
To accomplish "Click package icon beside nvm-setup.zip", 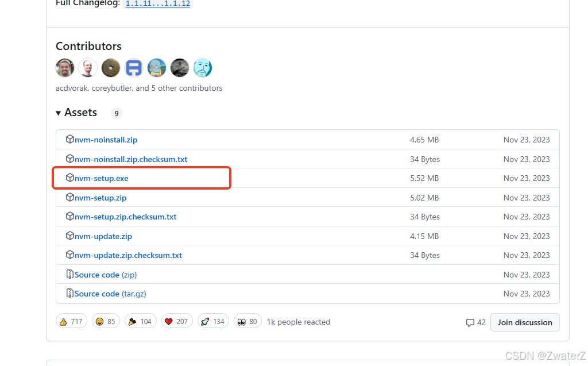I will (x=69, y=198).
